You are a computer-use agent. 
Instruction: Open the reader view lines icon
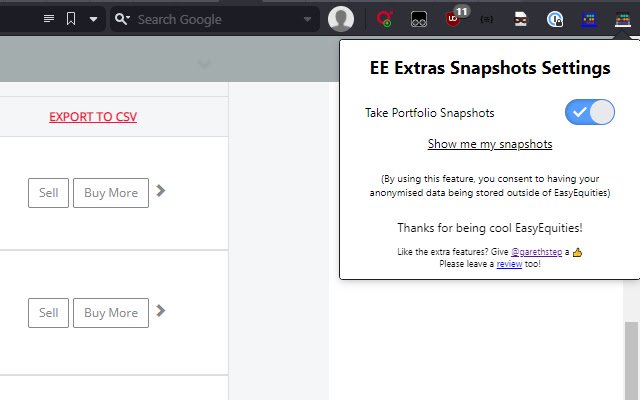(x=49, y=19)
